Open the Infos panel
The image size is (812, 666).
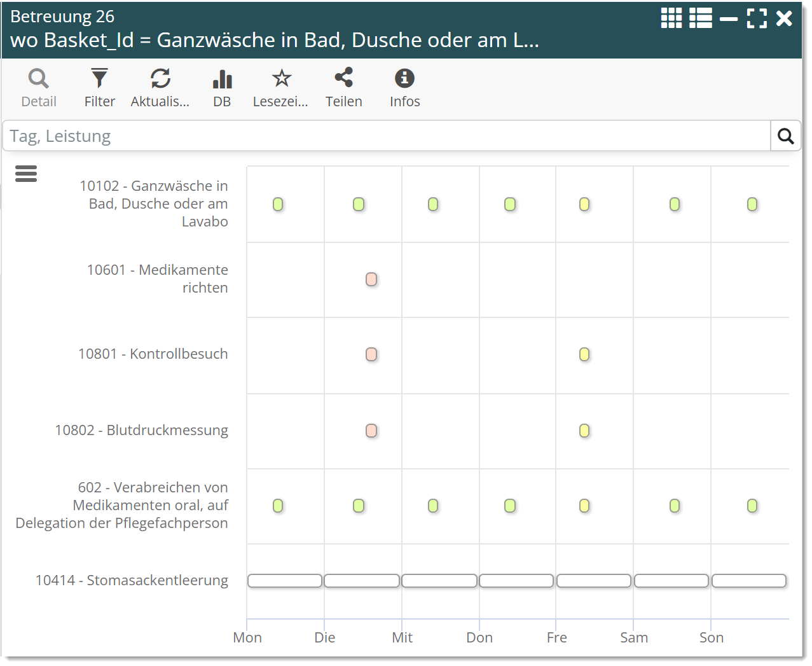(x=404, y=88)
